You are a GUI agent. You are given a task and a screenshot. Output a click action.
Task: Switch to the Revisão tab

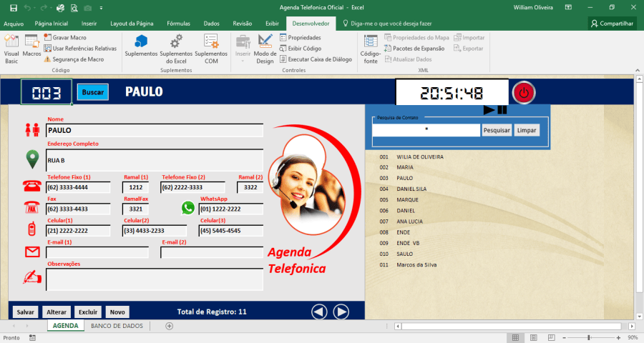pos(243,24)
